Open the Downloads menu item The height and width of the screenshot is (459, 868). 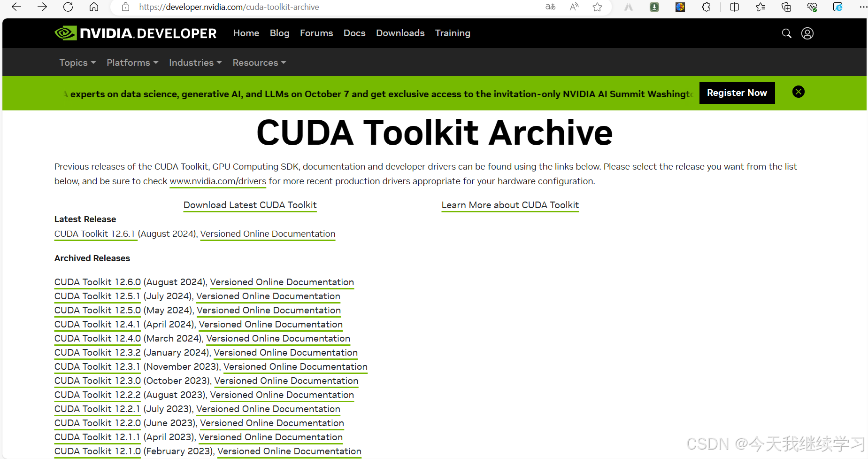pos(400,33)
